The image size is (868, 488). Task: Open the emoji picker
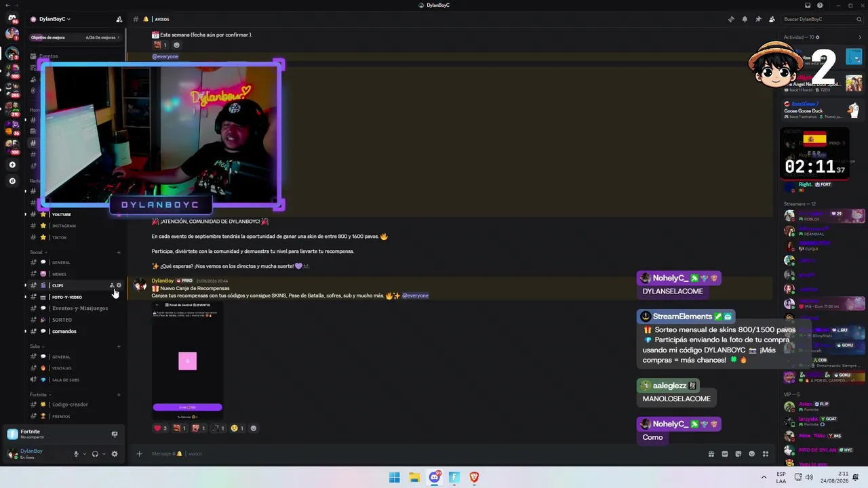coord(752,454)
